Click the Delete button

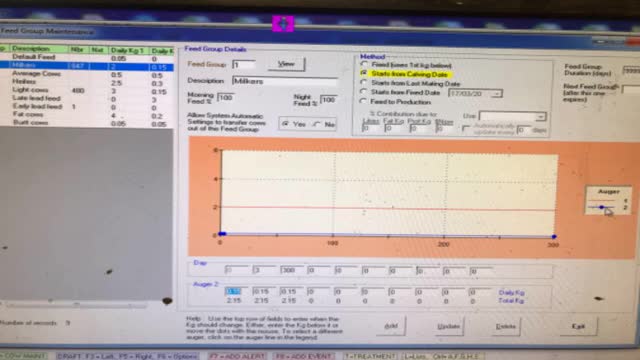tap(505, 327)
